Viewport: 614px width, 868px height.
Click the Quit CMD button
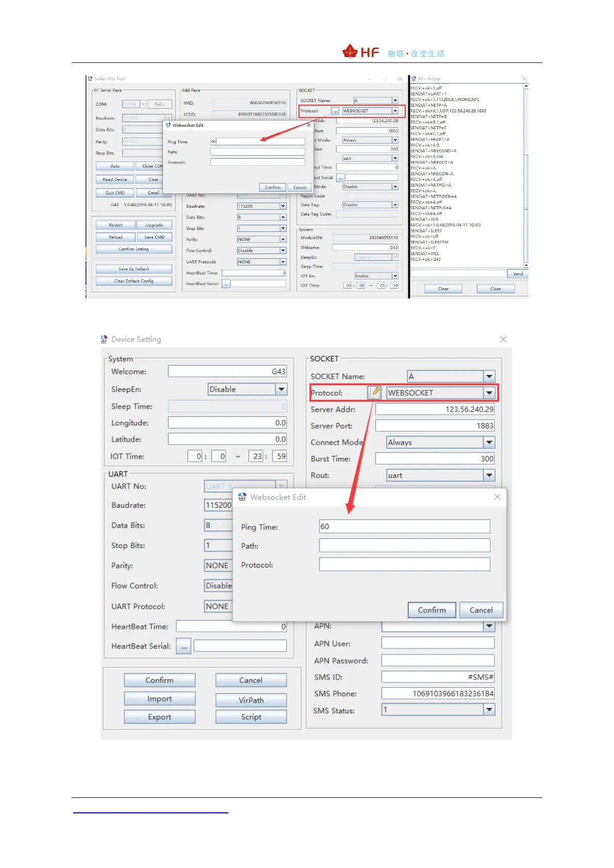pyautogui.click(x=115, y=193)
